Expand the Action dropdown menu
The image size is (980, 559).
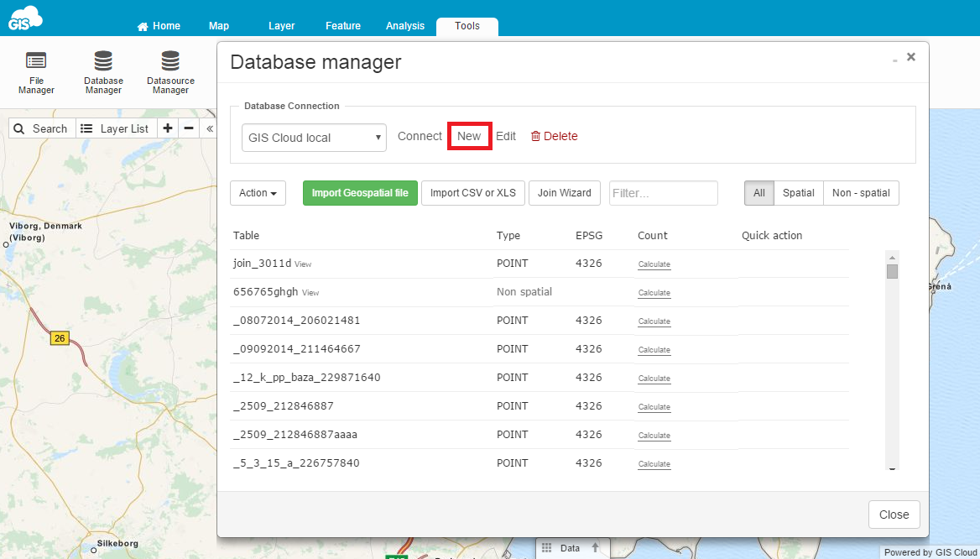point(258,193)
